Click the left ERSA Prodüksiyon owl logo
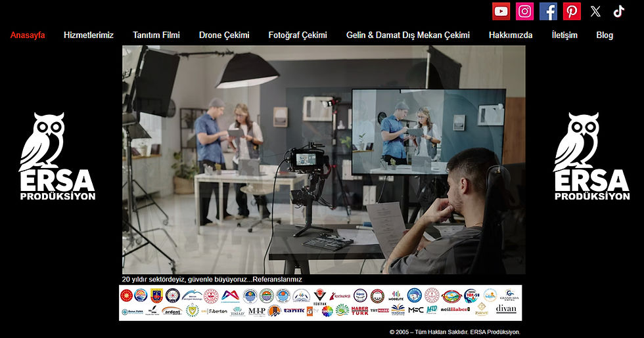Image resolution: width=644 pixels, height=338 pixels. (57, 156)
